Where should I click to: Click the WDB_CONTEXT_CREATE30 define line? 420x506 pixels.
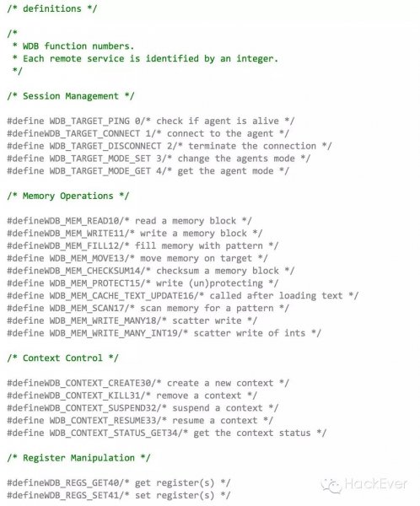(148, 384)
